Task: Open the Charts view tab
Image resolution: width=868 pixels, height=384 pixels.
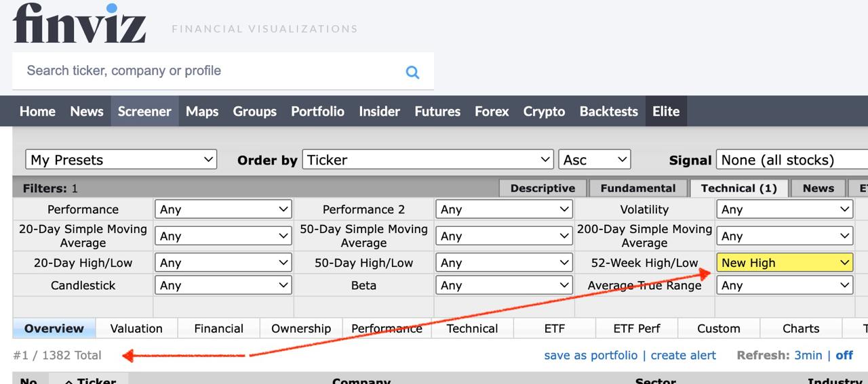Action: [x=801, y=328]
